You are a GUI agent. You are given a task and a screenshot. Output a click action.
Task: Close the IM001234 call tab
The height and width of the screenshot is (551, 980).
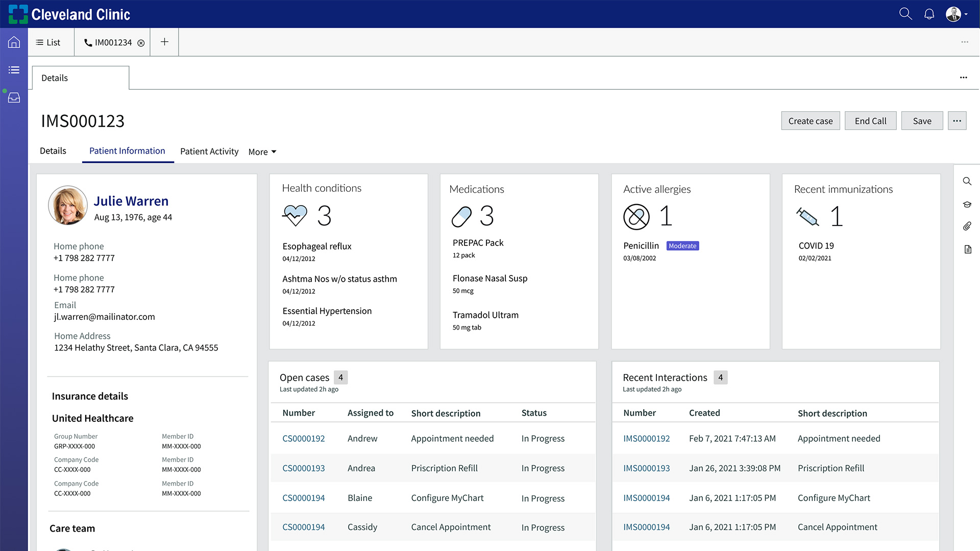point(141,43)
